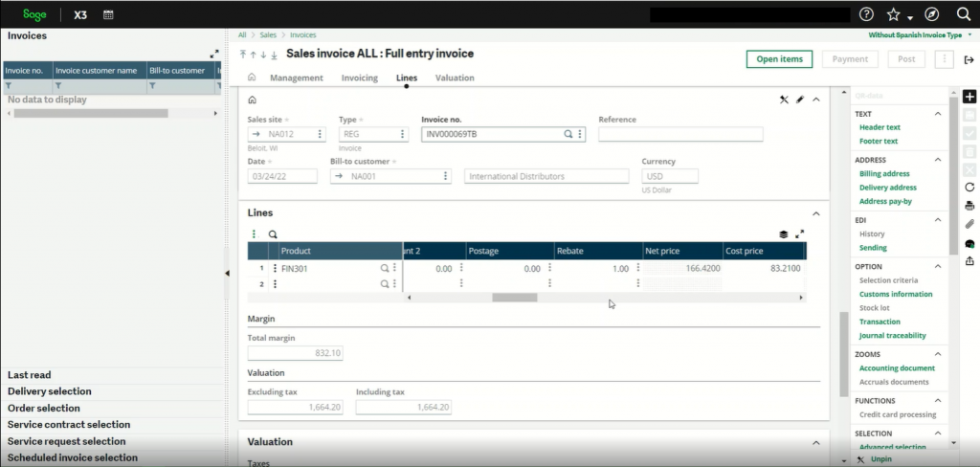The width and height of the screenshot is (980, 467).
Task: Click the Unpin button
Action: click(881, 459)
